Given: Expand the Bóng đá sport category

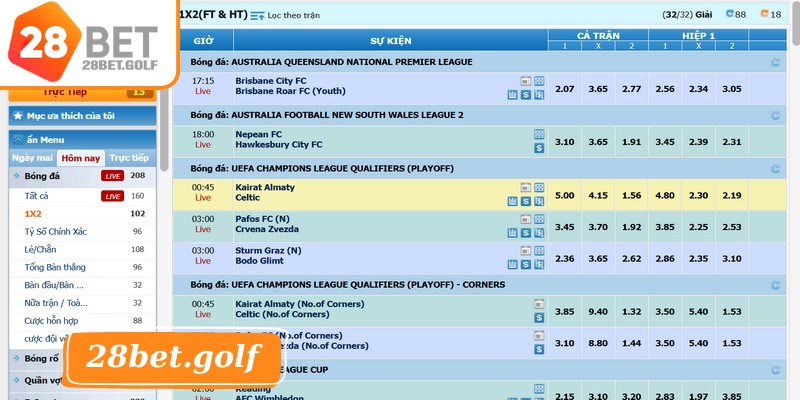Looking at the screenshot, I should 83,176.
